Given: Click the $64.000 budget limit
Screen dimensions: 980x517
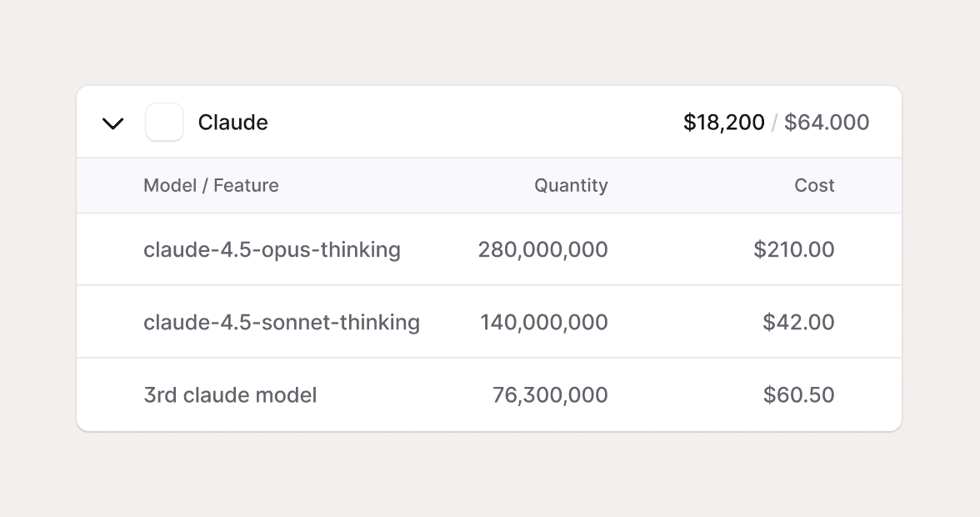Looking at the screenshot, I should click(826, 123).
